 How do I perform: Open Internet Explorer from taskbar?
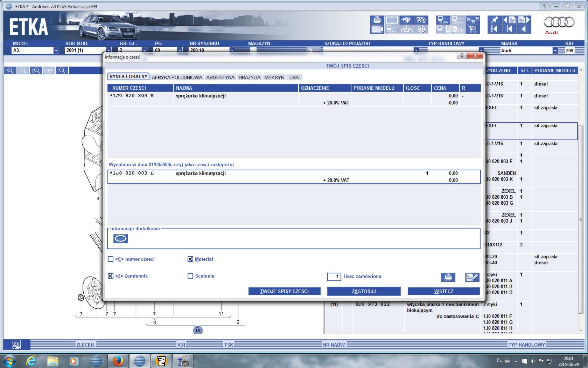point(31,361)
